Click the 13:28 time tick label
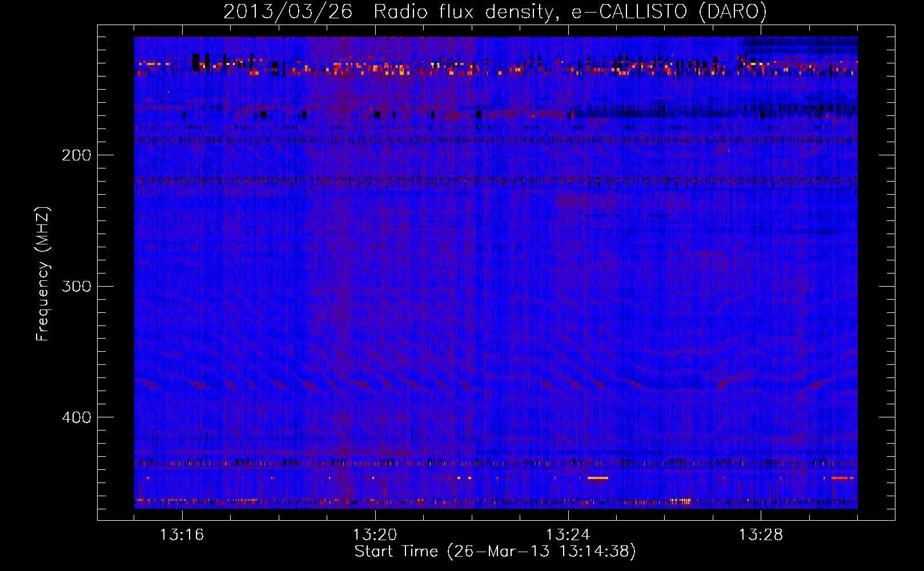 click(x=761, y=535)
